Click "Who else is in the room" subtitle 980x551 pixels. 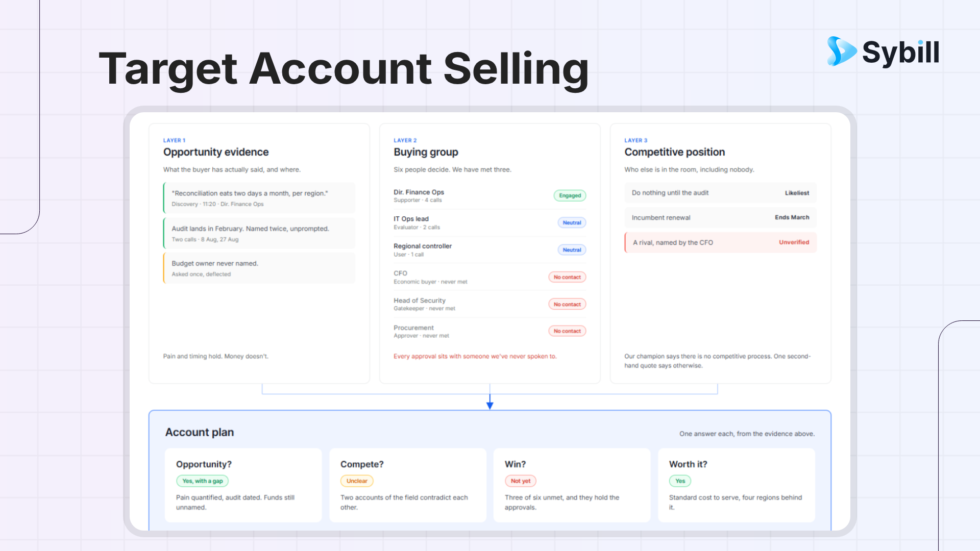689,169
